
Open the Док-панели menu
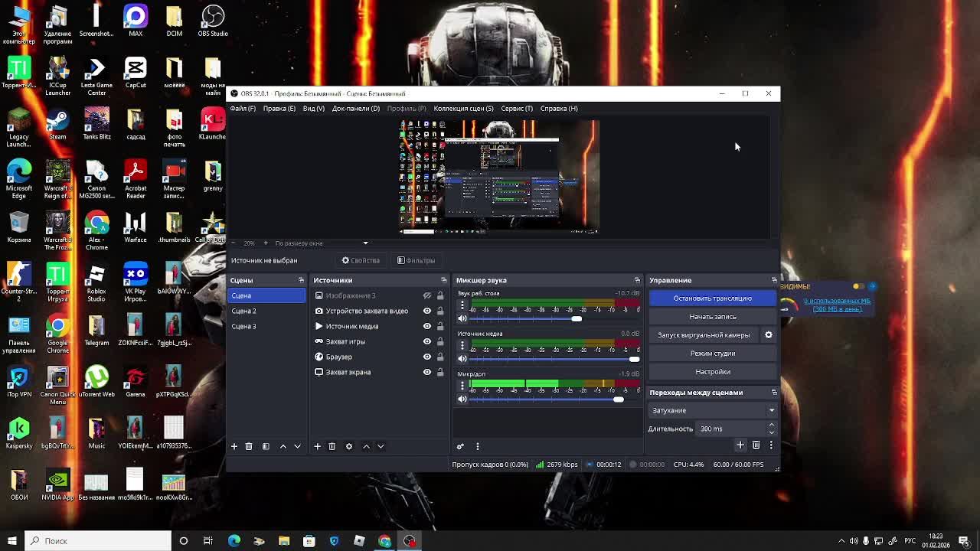[355, 109]
